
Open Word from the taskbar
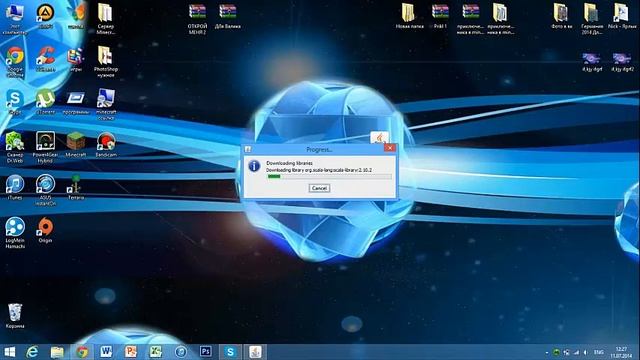[106, 352]
